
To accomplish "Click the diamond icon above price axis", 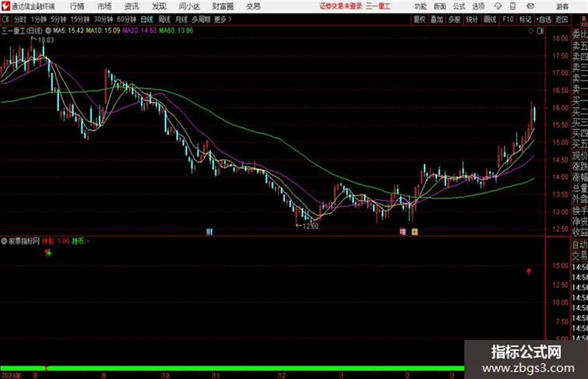I will [x=531, y=30].
